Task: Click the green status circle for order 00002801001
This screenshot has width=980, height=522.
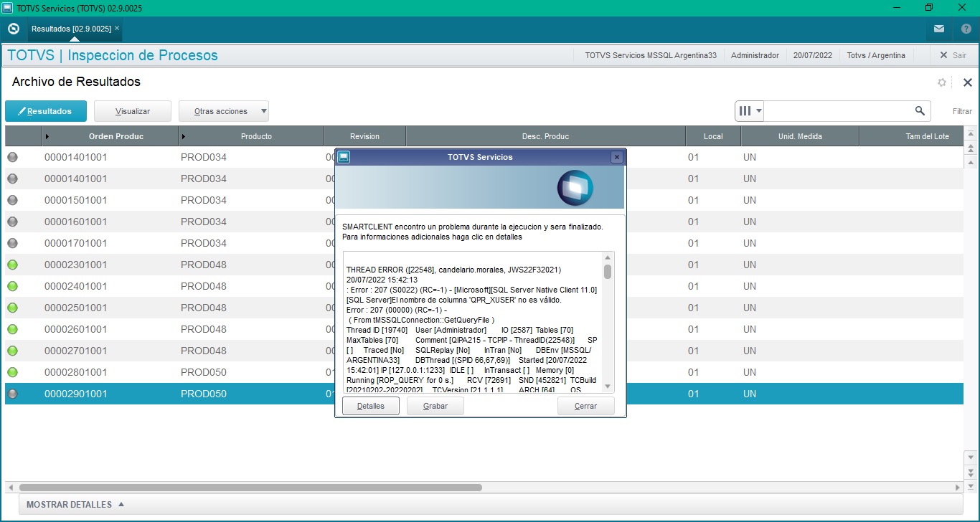Action: [x=12, y=372]
